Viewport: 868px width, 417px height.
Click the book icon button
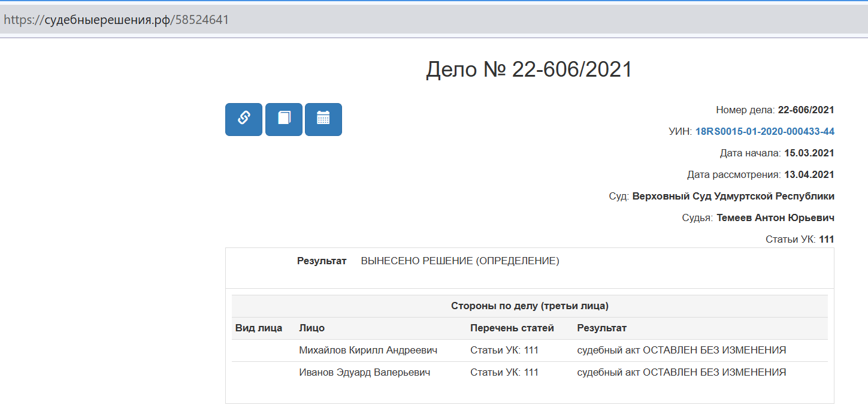click(284, 120)
